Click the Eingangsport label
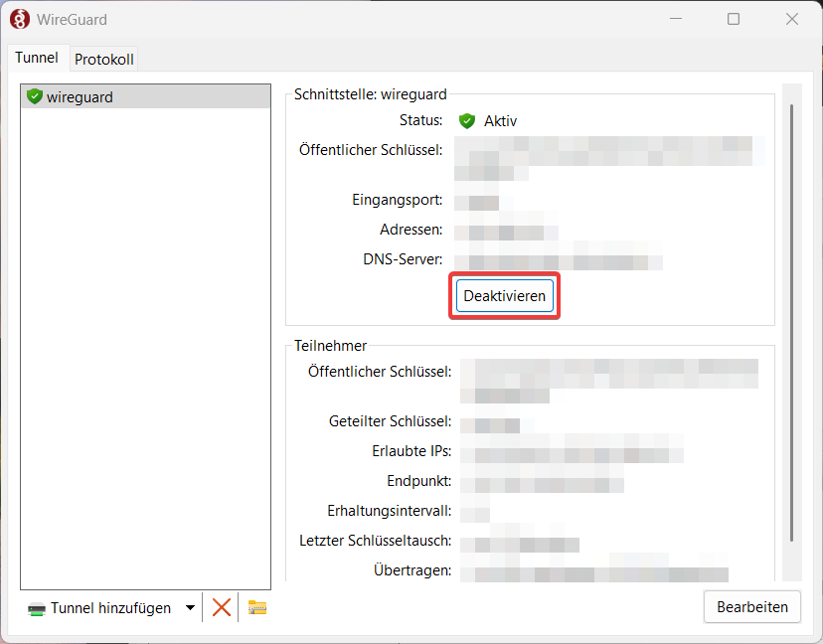Screen dimensions: 823x644 pos(398,200)
